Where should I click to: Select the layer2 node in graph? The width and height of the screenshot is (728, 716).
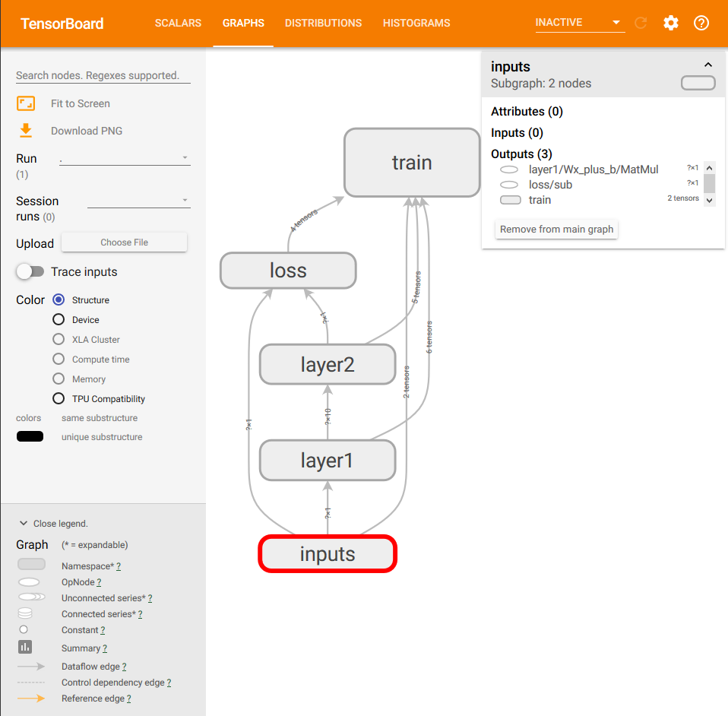coord(328,365)
